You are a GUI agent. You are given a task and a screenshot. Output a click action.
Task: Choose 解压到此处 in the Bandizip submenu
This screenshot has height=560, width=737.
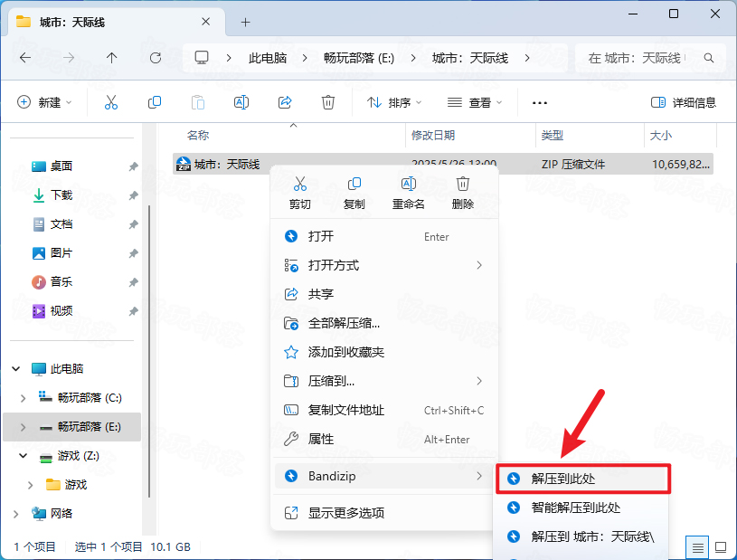pos(583,479)
